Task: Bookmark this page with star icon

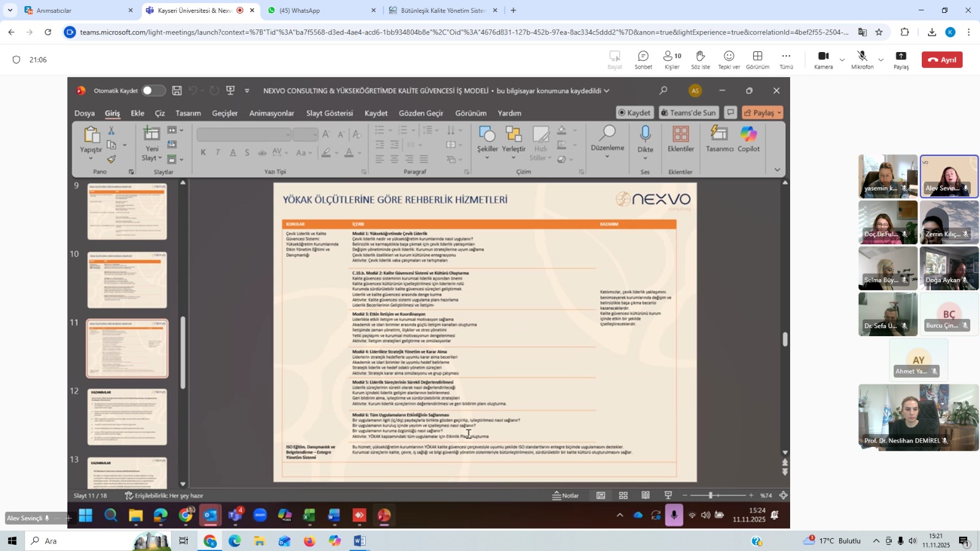Action: tap(879, 32)
